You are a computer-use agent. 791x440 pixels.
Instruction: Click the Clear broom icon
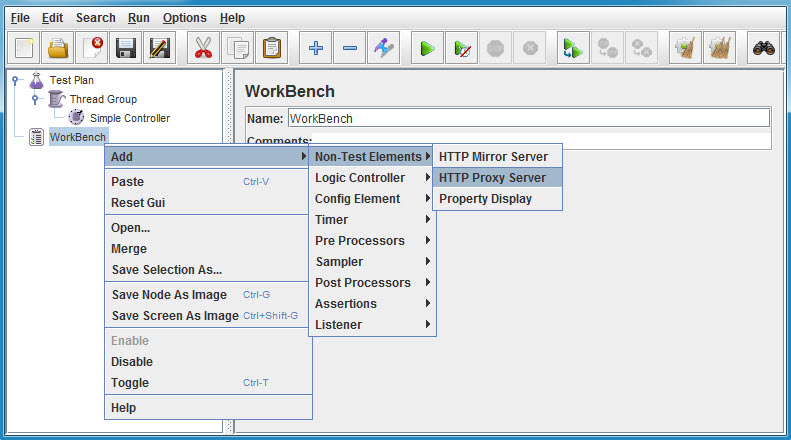point(685,48)
